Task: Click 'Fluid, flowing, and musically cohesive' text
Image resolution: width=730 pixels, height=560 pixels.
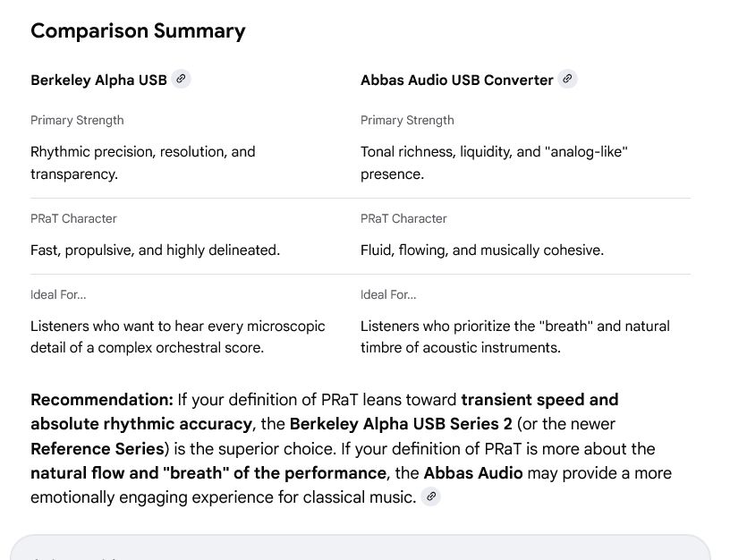Action: tap(481, 250)
